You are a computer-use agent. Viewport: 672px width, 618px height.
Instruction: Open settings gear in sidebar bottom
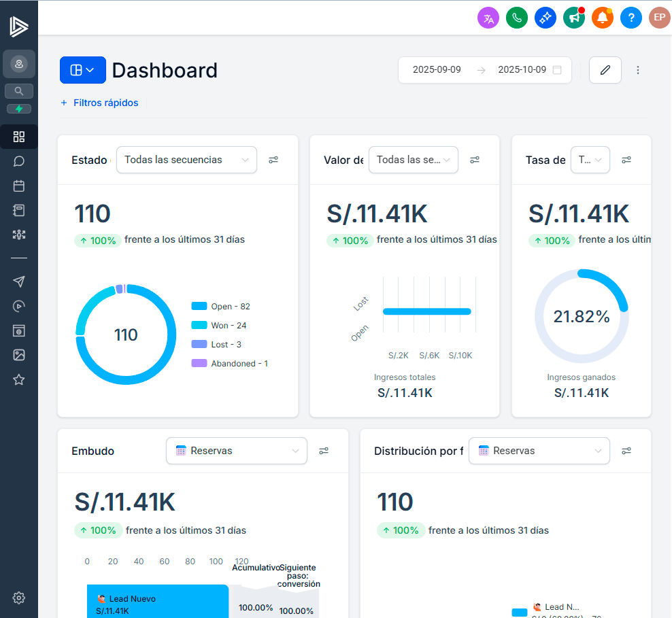tap(19, 598)
